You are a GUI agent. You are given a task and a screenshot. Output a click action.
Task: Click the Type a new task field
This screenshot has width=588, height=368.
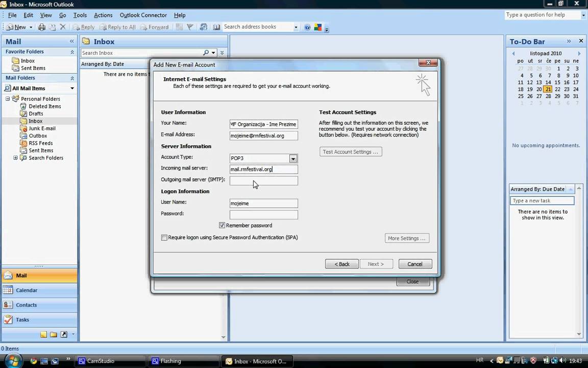[542, 200]
